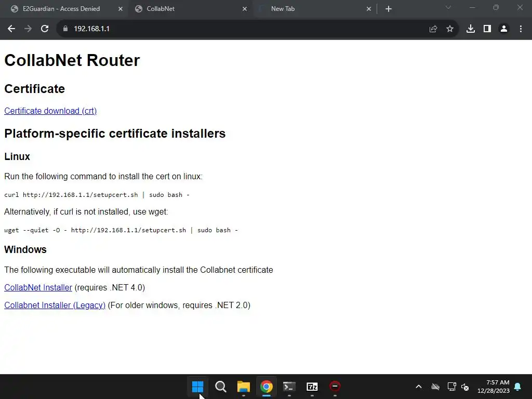Open the tab search chevron
Viewport: 532px width, 399px height.
point(448,7)
